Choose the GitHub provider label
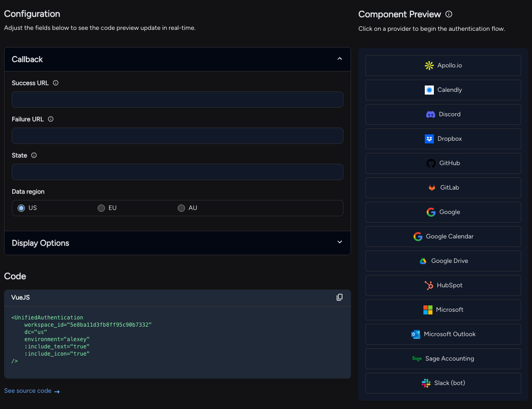Viewport: 532px width, 409px height. [x=450, y=163]
